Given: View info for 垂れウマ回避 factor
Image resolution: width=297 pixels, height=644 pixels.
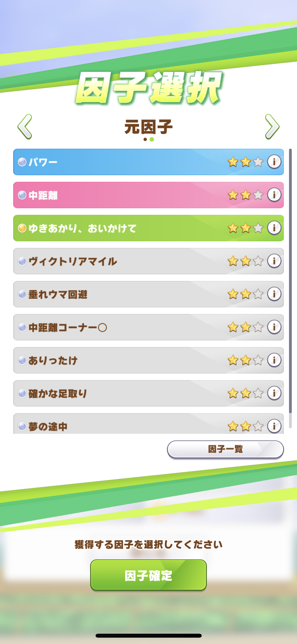Looking at the screenshot, I should 274,294.
